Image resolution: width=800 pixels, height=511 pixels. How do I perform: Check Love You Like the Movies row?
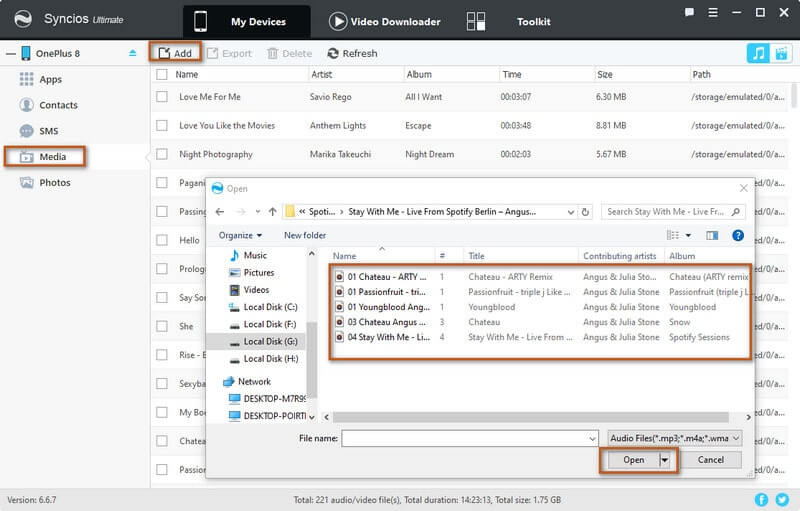pos(162,125)
